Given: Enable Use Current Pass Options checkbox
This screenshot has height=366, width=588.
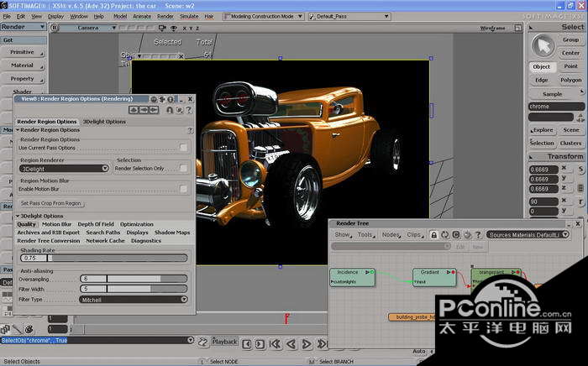Looking at the screenshot, I should tap(183, 148).
